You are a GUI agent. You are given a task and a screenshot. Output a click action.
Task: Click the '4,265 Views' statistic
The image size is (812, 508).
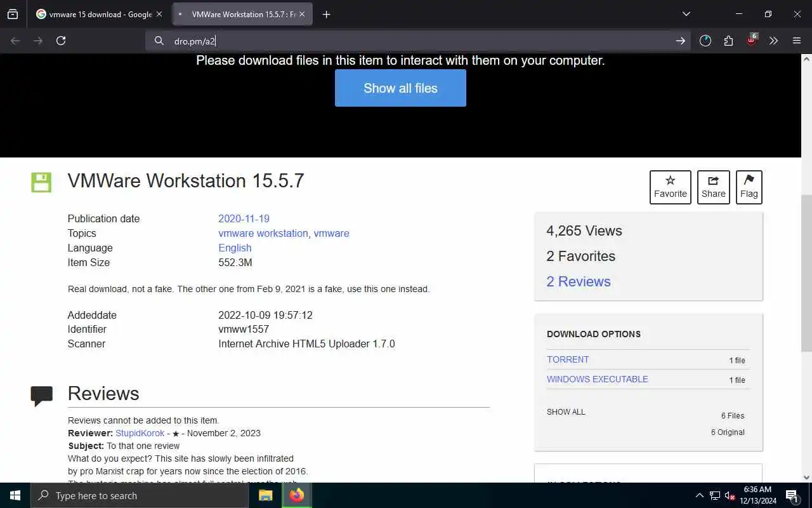[584, 231]
